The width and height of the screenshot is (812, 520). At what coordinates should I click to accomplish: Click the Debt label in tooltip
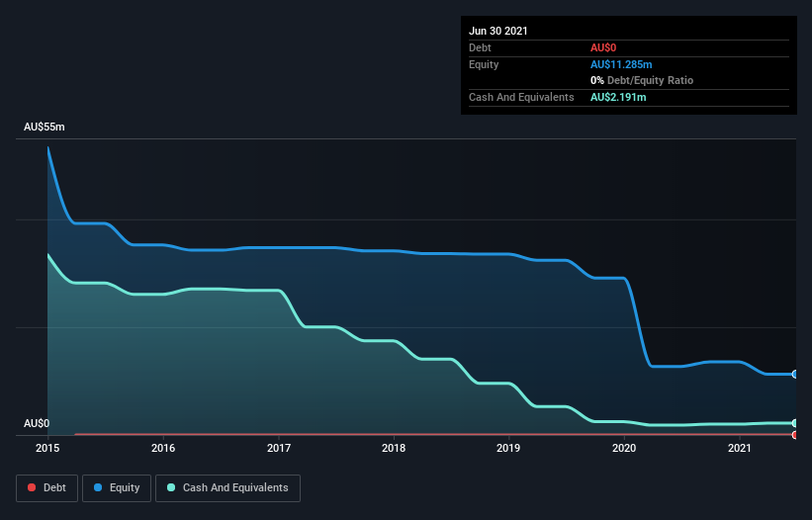click(x=480, y=47)
